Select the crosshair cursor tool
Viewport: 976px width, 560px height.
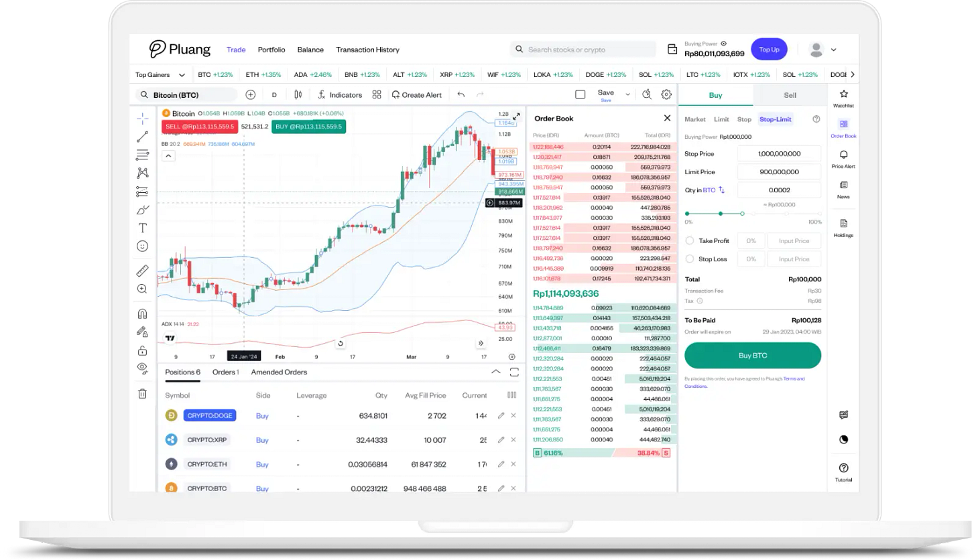click(x=142, y=119)
